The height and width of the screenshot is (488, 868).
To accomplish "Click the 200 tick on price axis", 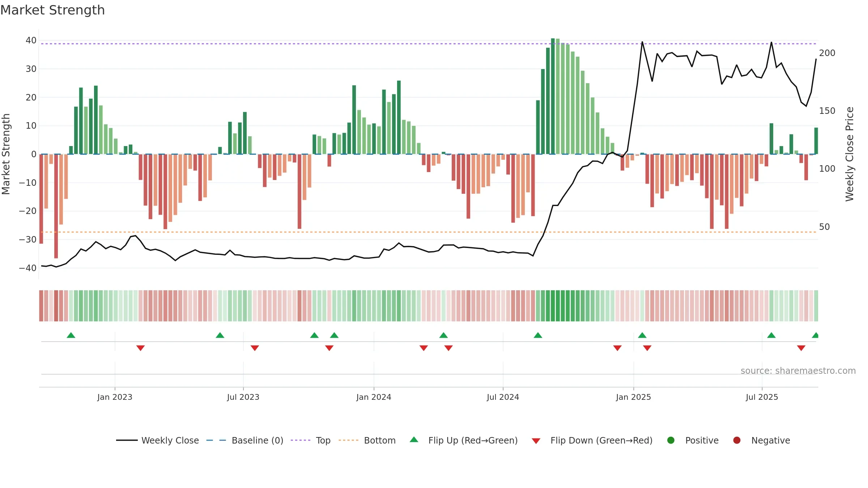I will coord(827,53).
